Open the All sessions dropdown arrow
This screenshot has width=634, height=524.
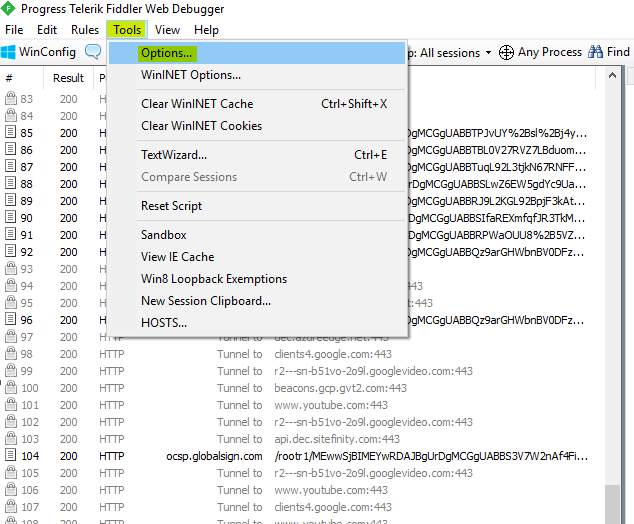pyautogui.click(x=488, y=53)
